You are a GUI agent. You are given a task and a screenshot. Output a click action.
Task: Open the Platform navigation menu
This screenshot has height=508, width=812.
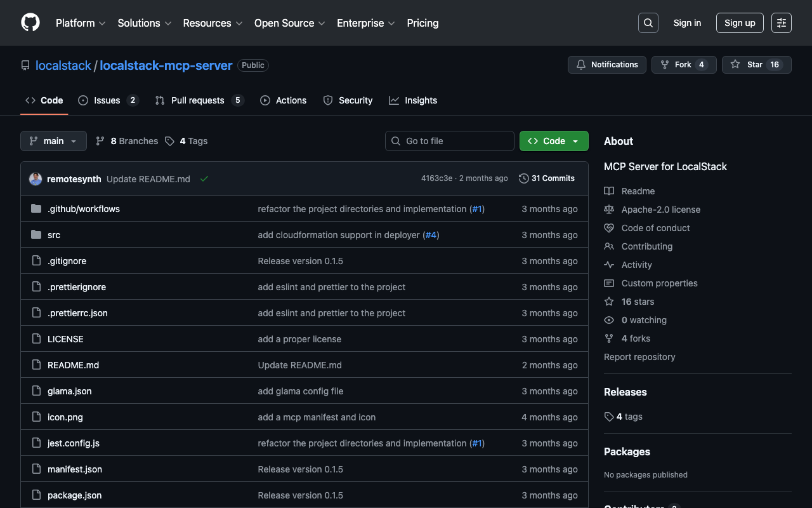point(81,23)
